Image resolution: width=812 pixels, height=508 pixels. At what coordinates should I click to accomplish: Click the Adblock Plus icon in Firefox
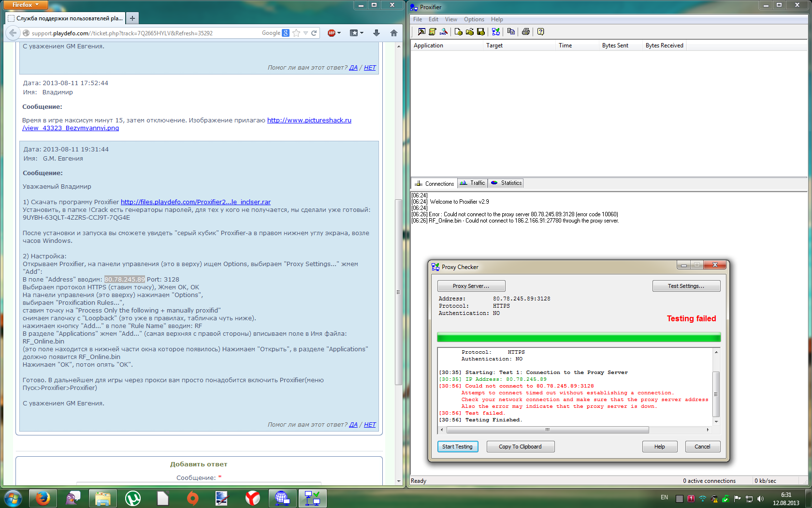pos(332,33)
